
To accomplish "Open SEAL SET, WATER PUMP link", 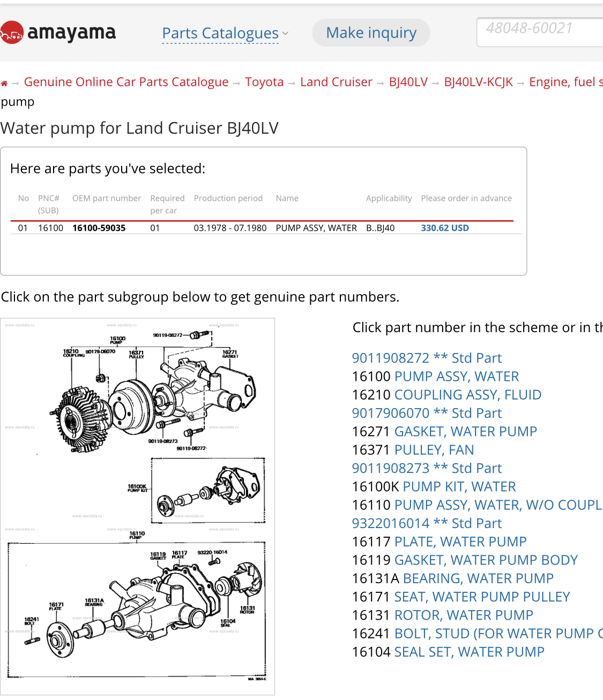I will (x=470, y=652).
